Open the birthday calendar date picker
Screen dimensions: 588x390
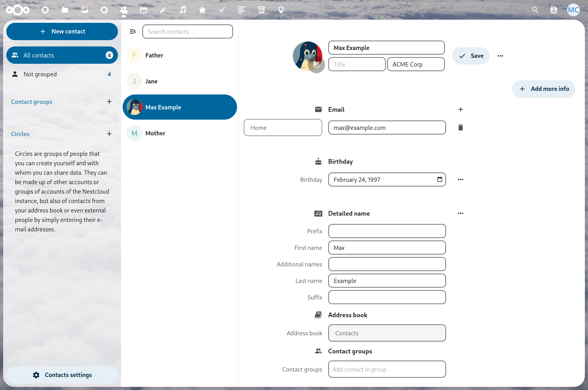(440, 179)
